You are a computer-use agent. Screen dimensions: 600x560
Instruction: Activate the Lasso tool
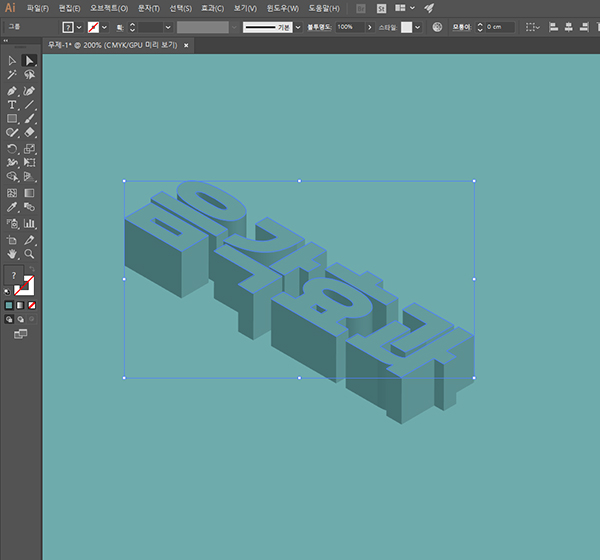pos(29,75)
